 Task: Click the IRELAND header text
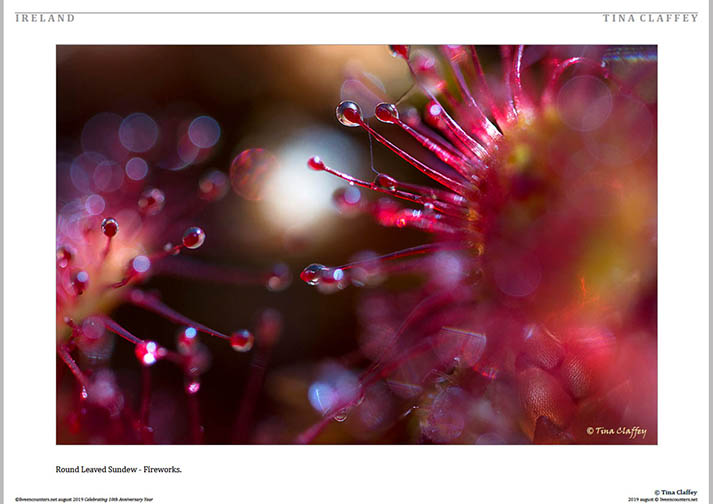coord(45,18)
